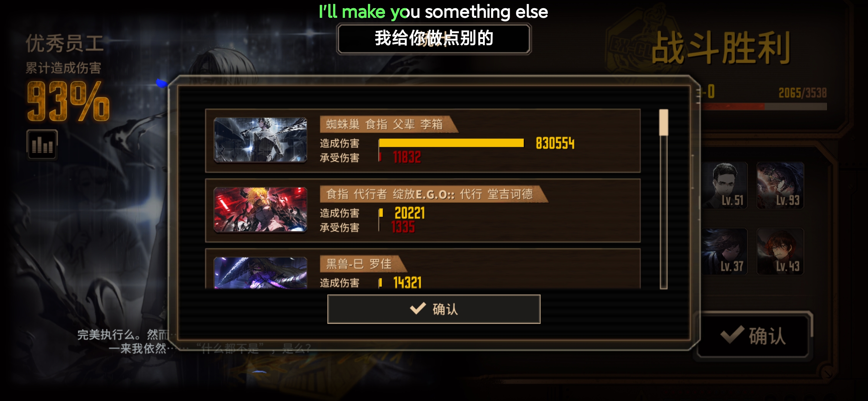This screenshot has width=868, height=401.
Task: Click the 战斗胜利 victory banner
Action: [x=720, y=48]
